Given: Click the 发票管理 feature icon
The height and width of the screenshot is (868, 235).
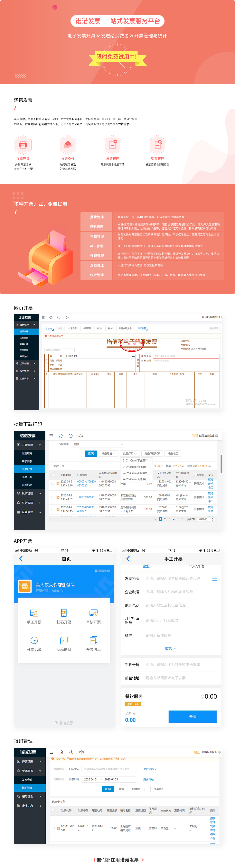Looking at the screenshot, I should (x=113, y=145).
